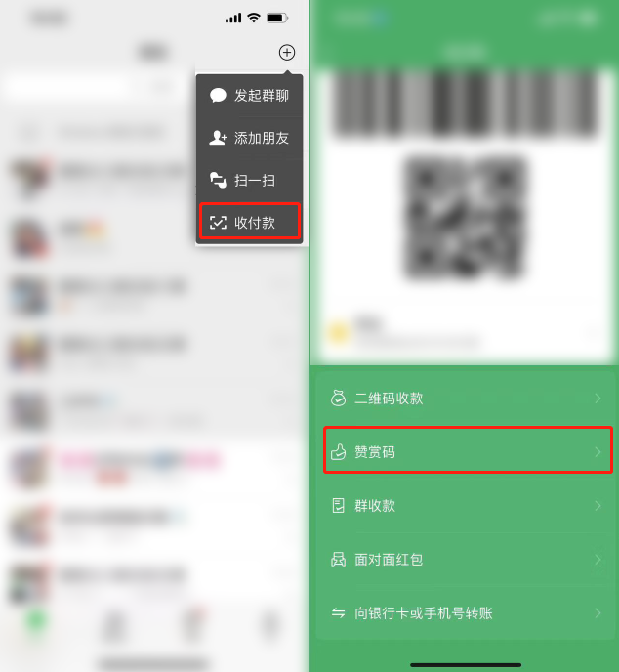619x672 pixels.
Task: Open 扫一扫 scanner option
Action: pos(249,180)
